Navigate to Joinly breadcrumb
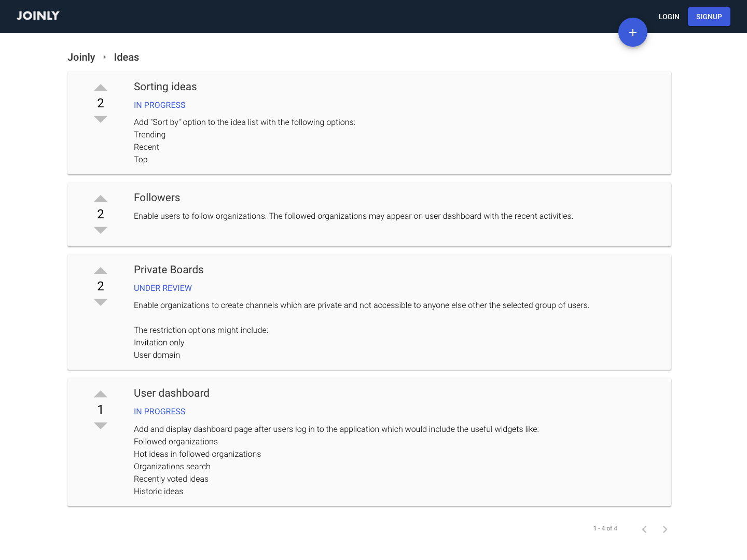 (81, 57)
